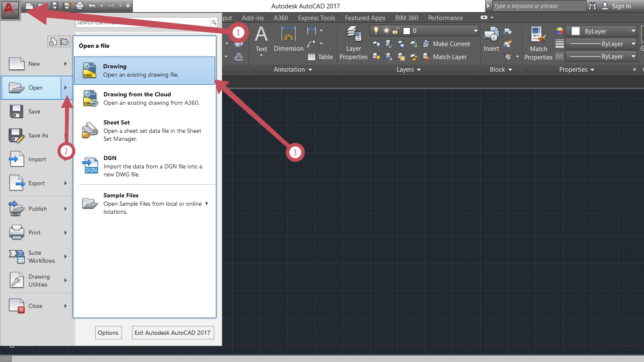The height and width of the screenshot is (362, 644).
Task: Click the Save icon in Quick Access toolbar
Action: coord(54,5)
